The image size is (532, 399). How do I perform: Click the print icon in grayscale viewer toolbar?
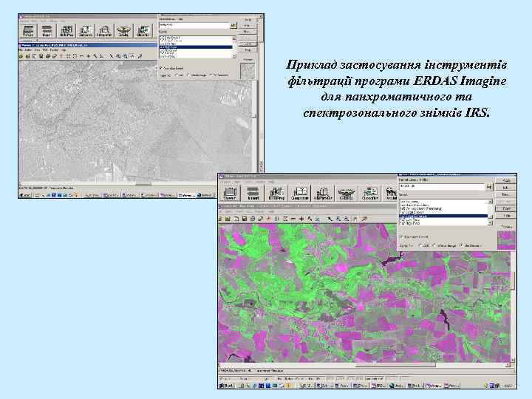coord(48,56)
